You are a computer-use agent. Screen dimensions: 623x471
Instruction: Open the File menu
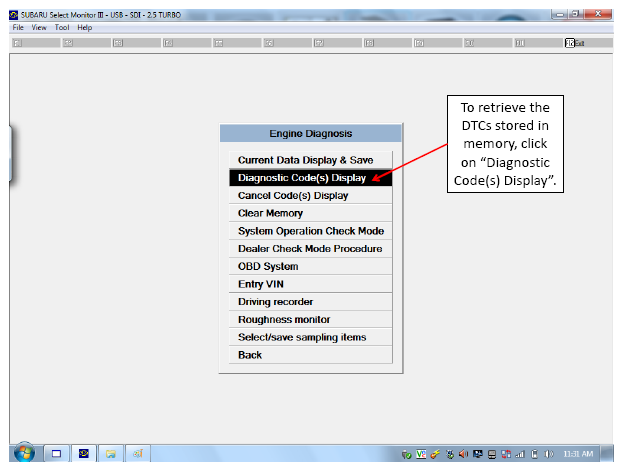[x=18, y=27]
